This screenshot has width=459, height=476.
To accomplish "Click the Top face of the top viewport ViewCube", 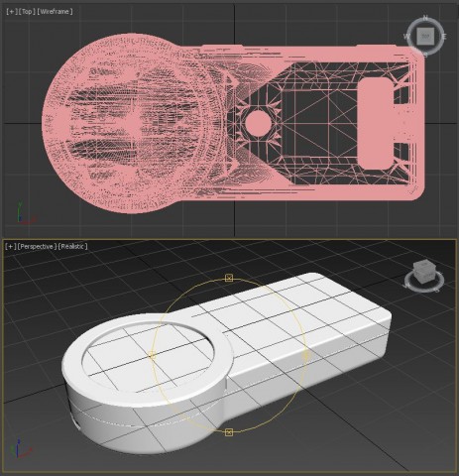I will click(x=425, y=36).
